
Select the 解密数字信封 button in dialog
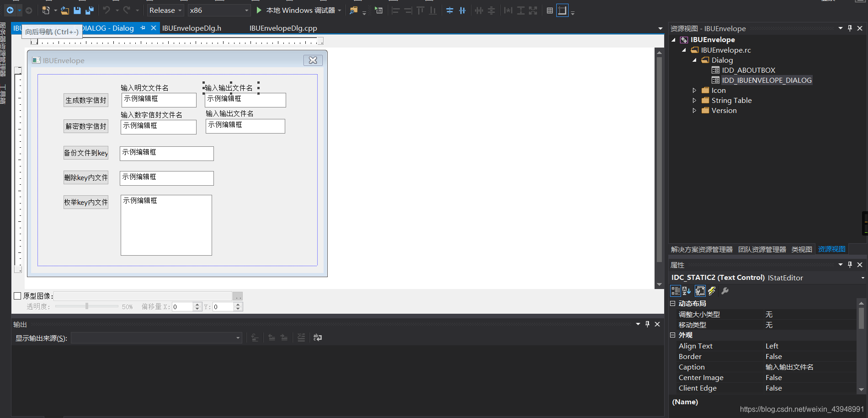coord(86,126)
